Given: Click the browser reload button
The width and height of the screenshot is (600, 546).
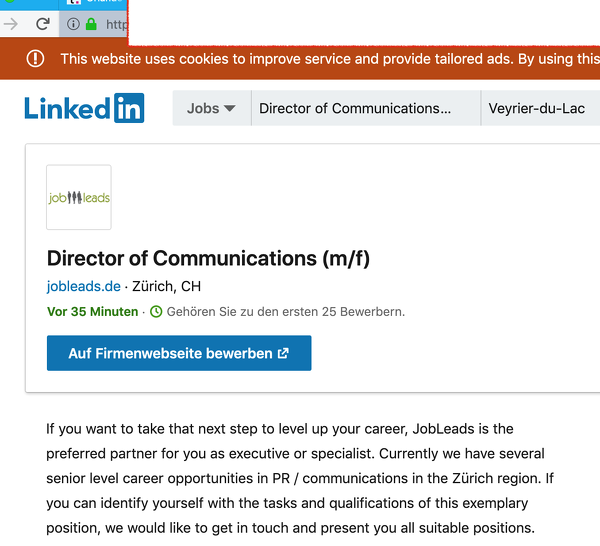Looking at the screenshot, I should coord(43,23).
